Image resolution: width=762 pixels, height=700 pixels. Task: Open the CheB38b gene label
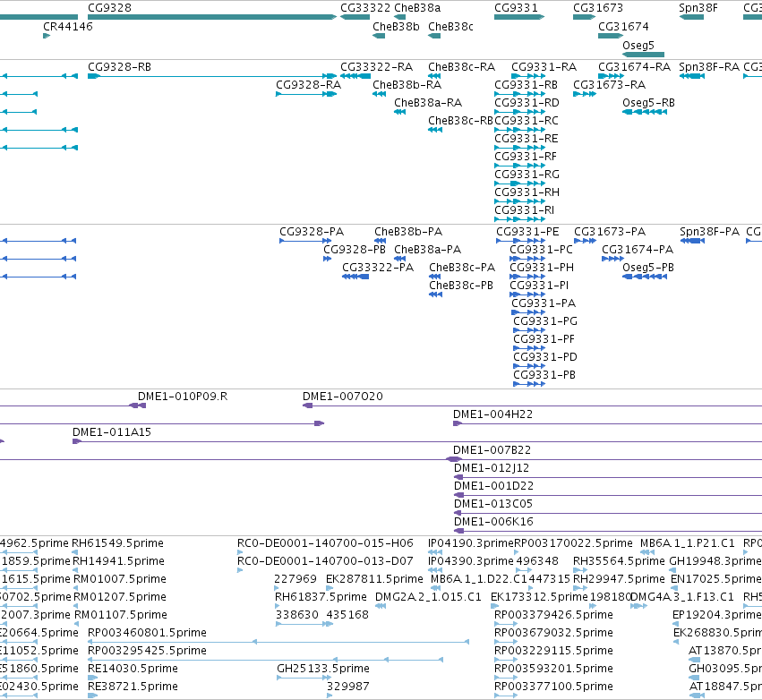396,27
